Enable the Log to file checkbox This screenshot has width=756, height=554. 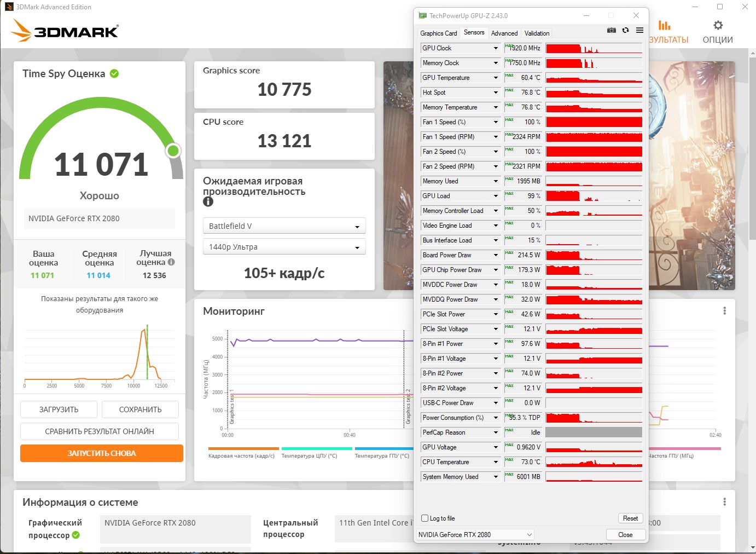pos(424,518)
